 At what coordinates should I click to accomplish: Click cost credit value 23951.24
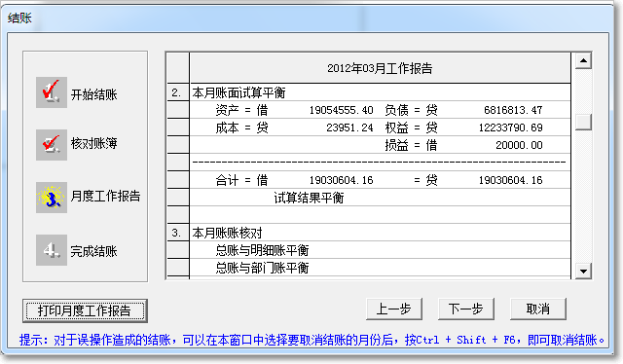(349, 127)
